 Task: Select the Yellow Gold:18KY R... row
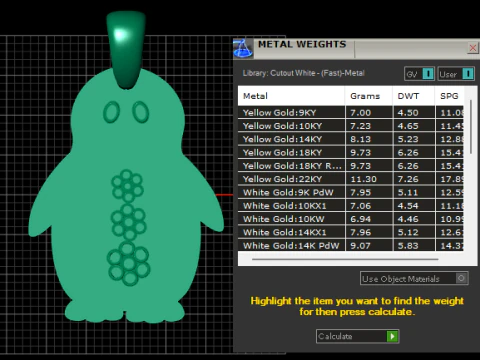(x=351, y=166)
